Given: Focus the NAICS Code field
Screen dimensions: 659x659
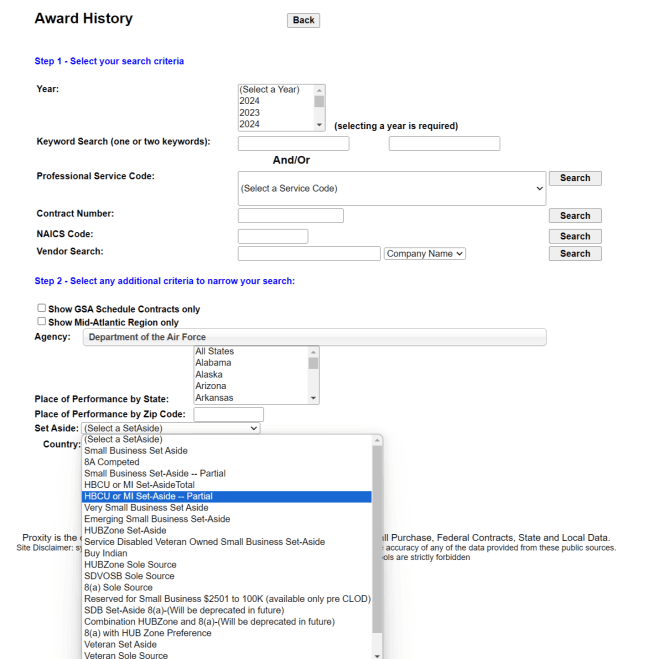Looking at the screenshot, I should pyautogui.click(x=273, y=236).
